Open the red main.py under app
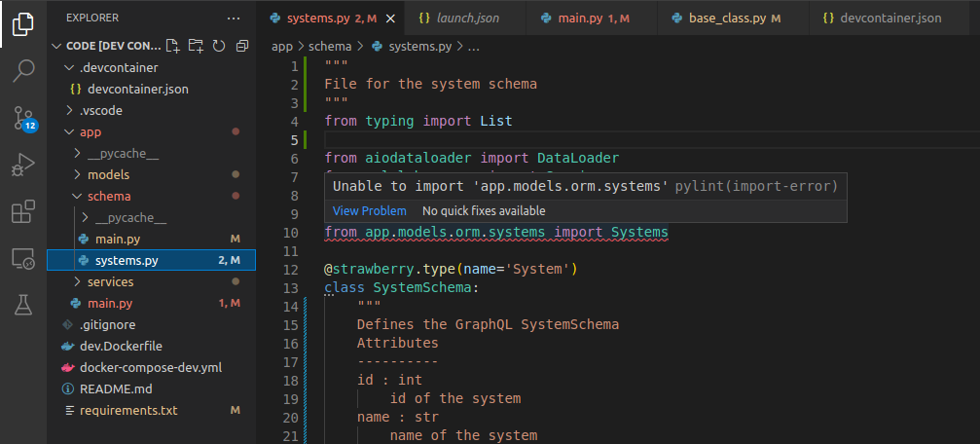 point(151,303)
